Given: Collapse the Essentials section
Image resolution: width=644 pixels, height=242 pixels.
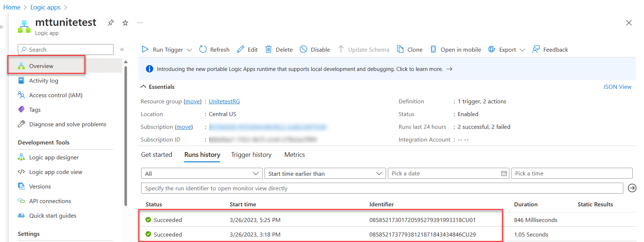Looking at the screenshot, I should (144, 87).
